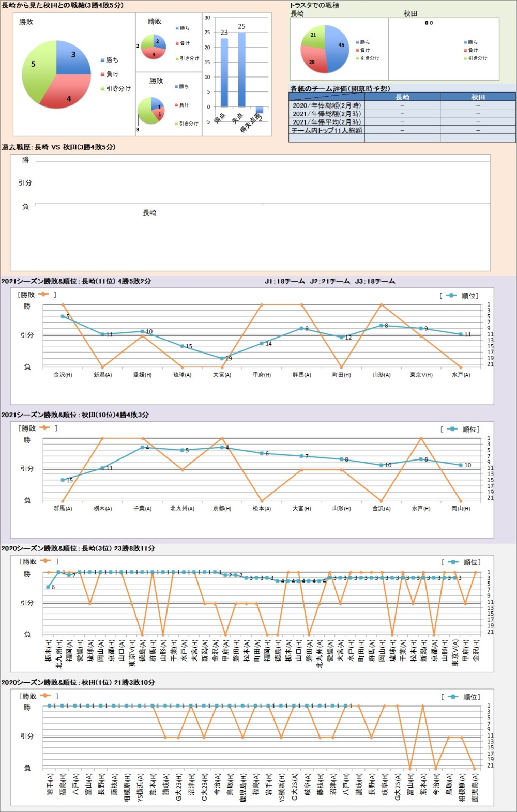Click rank point 19 in 2021 長崎 chart

click(x=222, y=358)
